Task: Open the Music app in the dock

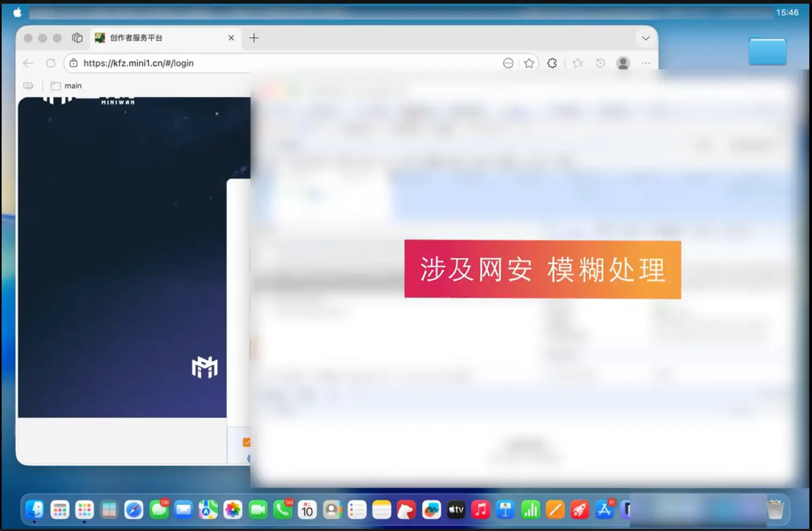Action: click(481, 509)
